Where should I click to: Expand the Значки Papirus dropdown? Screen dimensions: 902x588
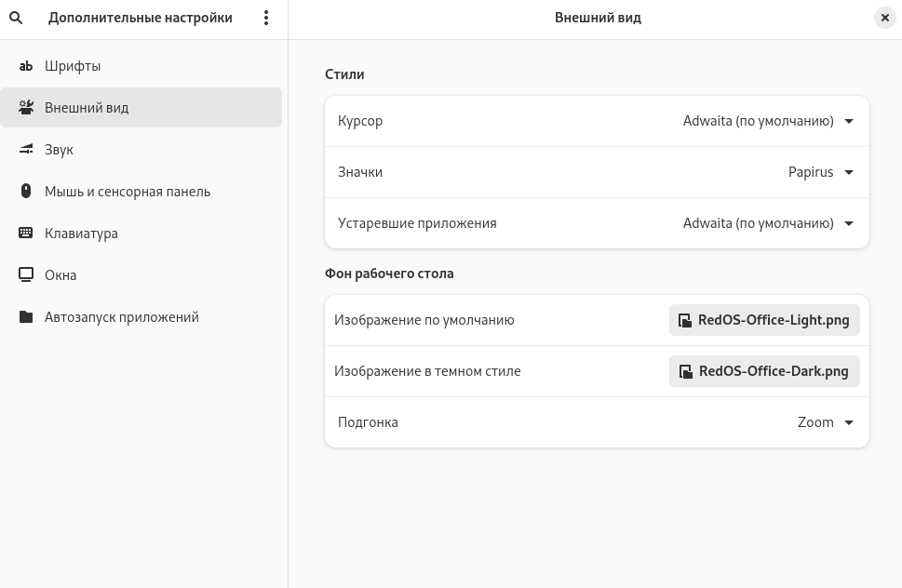[x=820, y=172]
